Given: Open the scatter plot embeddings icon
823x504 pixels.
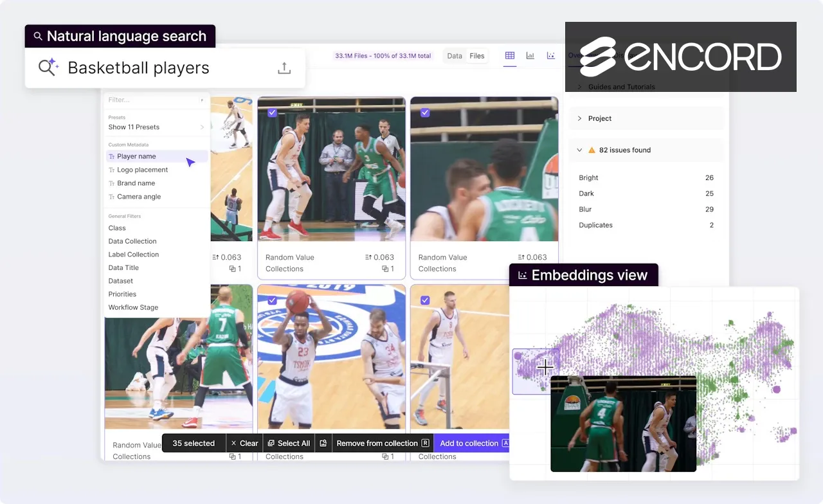Looking at the screenshot, I should (551, 56).
